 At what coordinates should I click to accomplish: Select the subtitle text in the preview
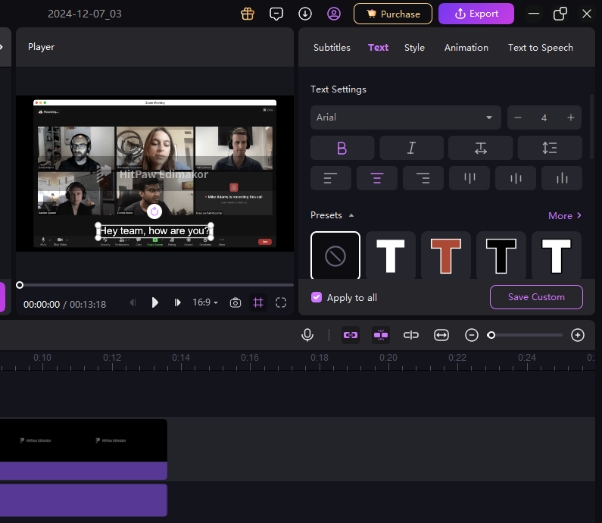click(x=154, y=231)
